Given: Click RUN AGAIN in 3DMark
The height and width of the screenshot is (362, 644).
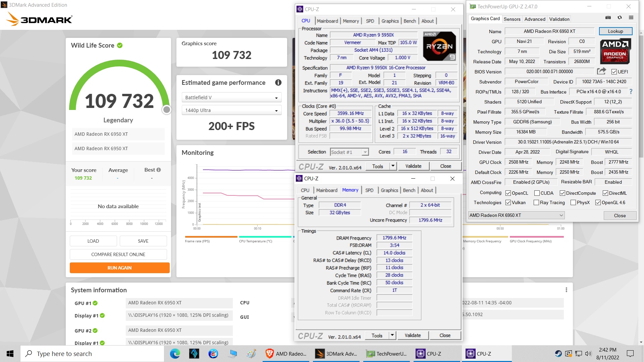Looking at the screenshot, I should pos(119,268).
